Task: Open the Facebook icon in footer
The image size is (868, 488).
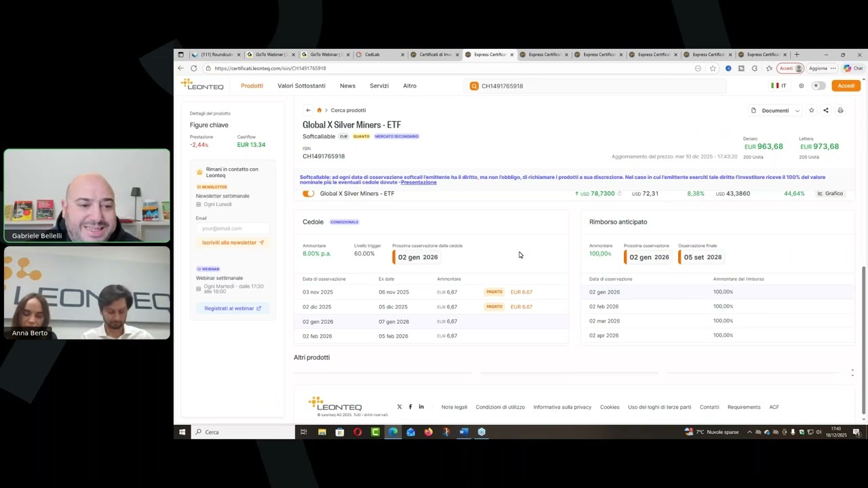Action: pos(410,407)
